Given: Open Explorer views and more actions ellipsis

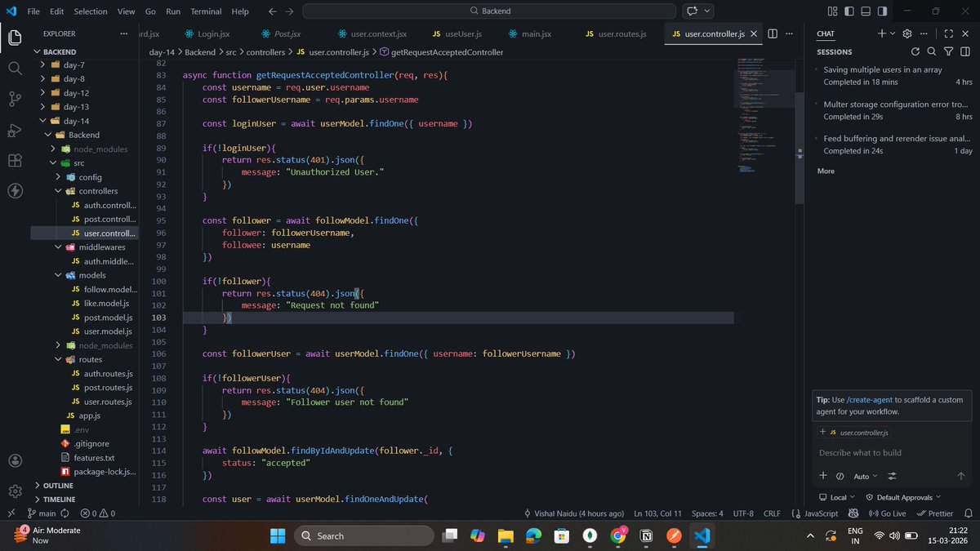Looking at the screenshot, I should click(x=123, y=33).
